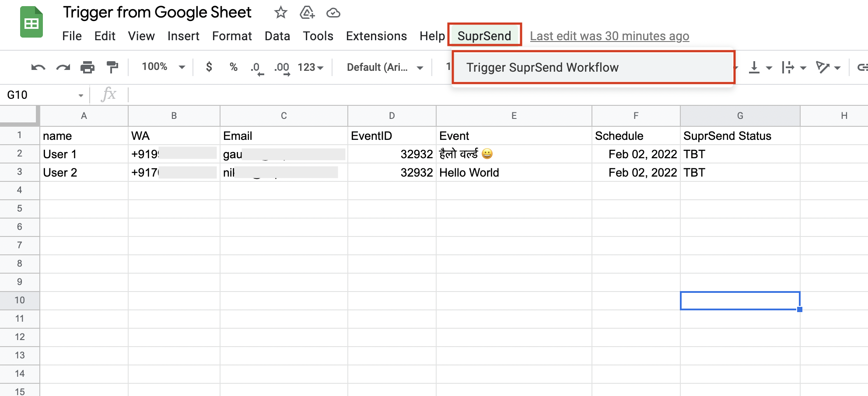This screenshot has width=868, height=396.
Task: Check the cloud save status icon
Action: pos(333,13)
